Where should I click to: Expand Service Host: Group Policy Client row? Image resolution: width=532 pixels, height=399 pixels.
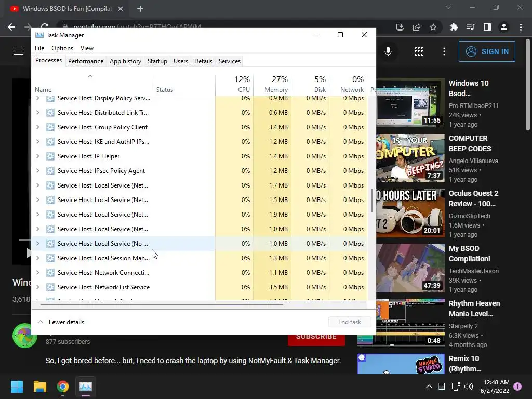(x=37, y=127)
